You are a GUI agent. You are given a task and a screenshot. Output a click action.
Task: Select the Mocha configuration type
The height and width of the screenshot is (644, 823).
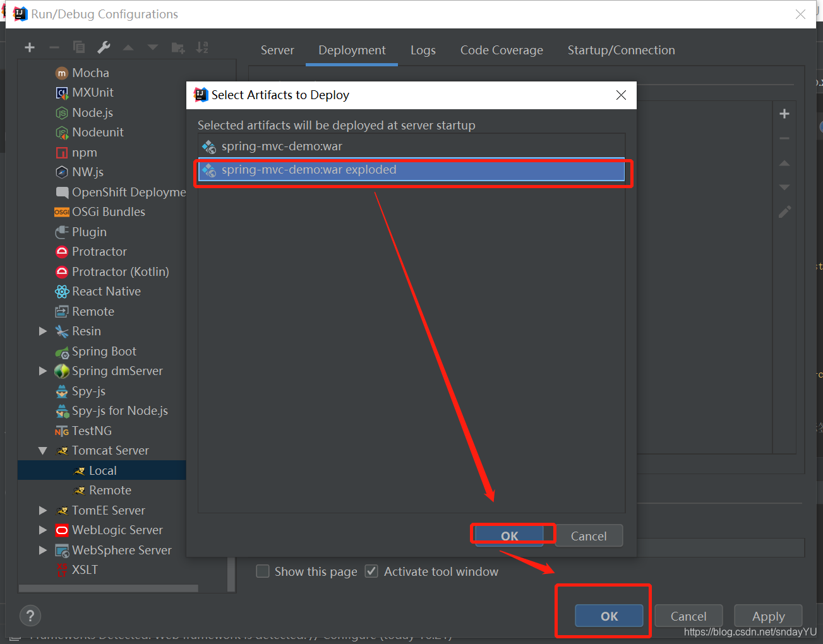click(90, 73)
